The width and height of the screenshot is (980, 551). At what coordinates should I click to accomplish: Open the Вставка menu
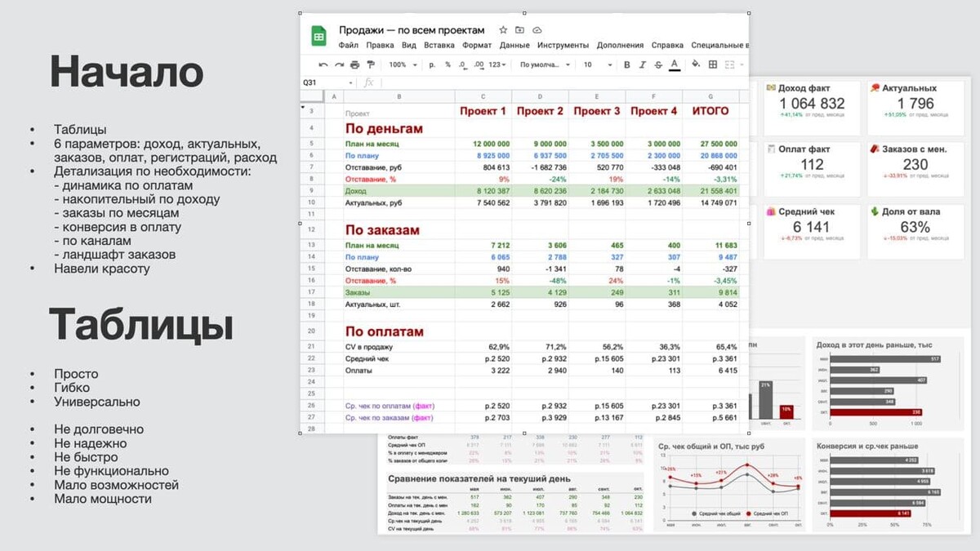tap(439, 46)
